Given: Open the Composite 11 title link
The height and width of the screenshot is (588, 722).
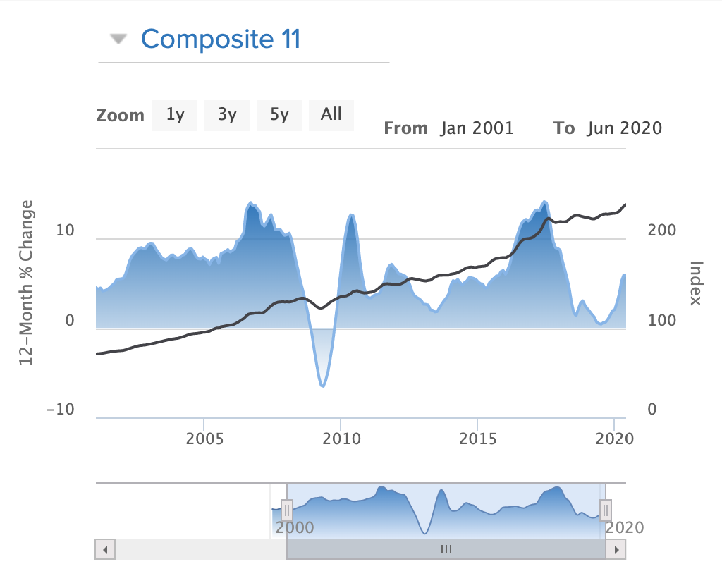Looking at the screenshot, I should click(221, 39).
